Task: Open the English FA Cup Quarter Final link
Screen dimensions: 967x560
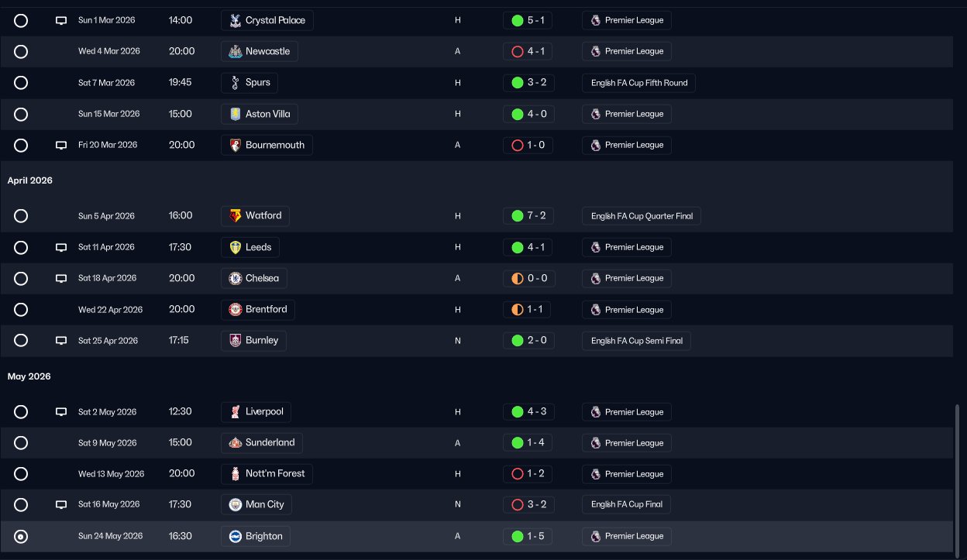Action: tap(641, 216)
